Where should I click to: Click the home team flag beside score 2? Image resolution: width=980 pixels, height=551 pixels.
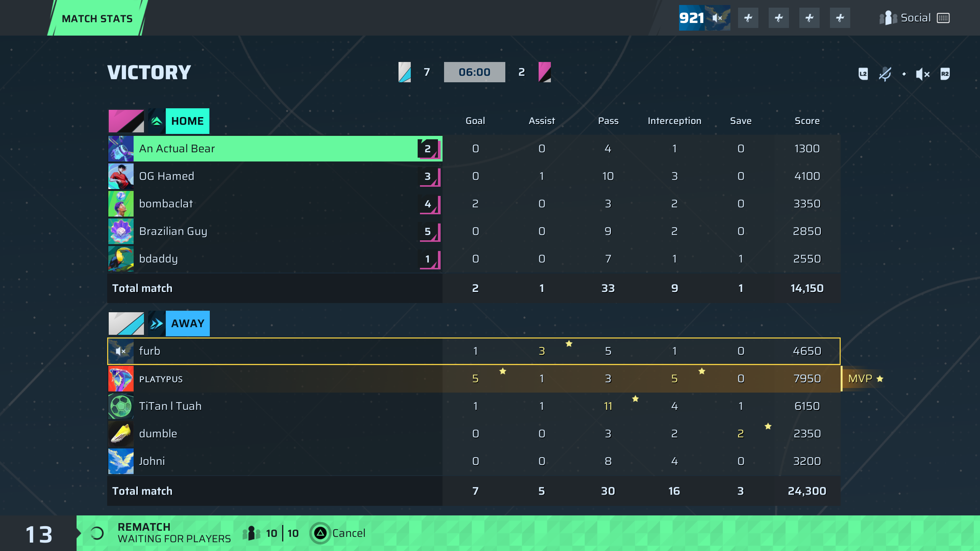(544, 72)
